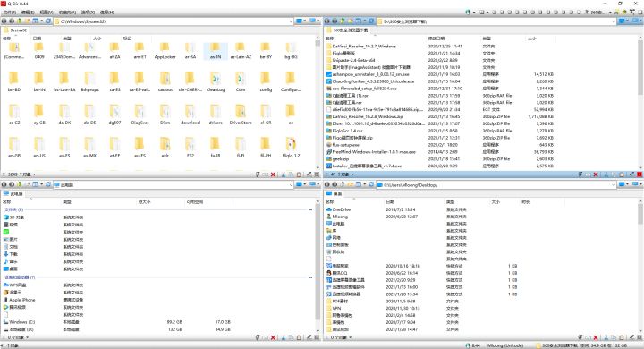
Task: Open the en-US folder icon
Action: (39, 144)
